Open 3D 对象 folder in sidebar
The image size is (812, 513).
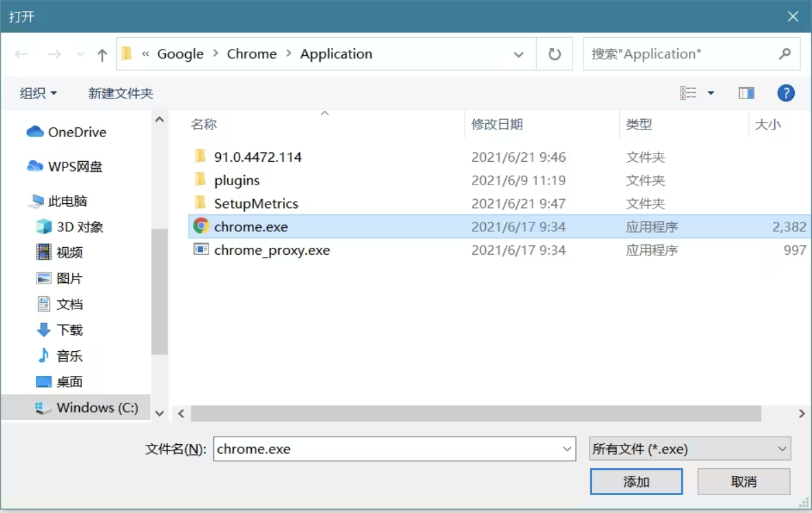(x=70, y=227)
